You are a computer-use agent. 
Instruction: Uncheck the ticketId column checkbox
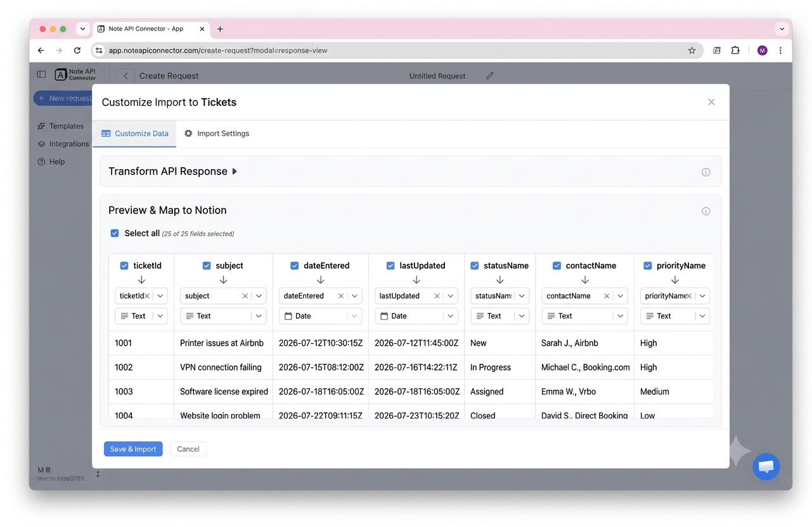(x=124, y=266)
